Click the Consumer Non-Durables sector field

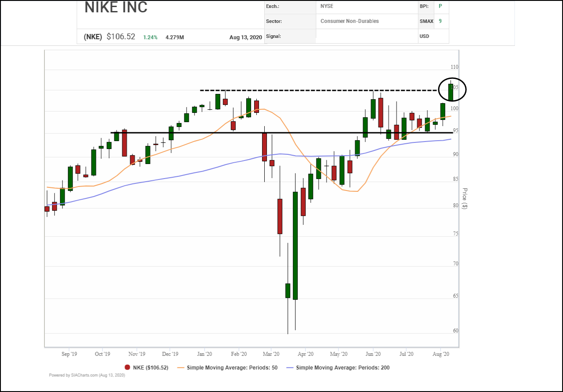[349, 21]
